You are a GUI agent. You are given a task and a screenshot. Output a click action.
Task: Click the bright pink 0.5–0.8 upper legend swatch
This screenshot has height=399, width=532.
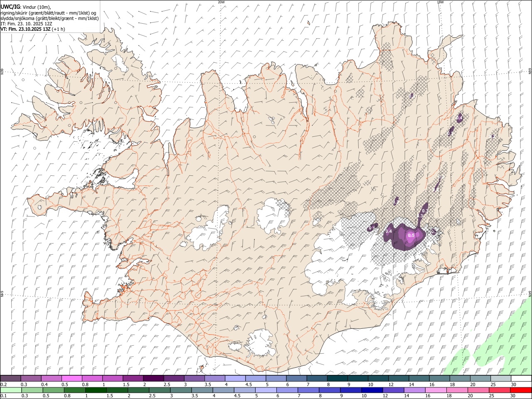[x=72, y=379]
